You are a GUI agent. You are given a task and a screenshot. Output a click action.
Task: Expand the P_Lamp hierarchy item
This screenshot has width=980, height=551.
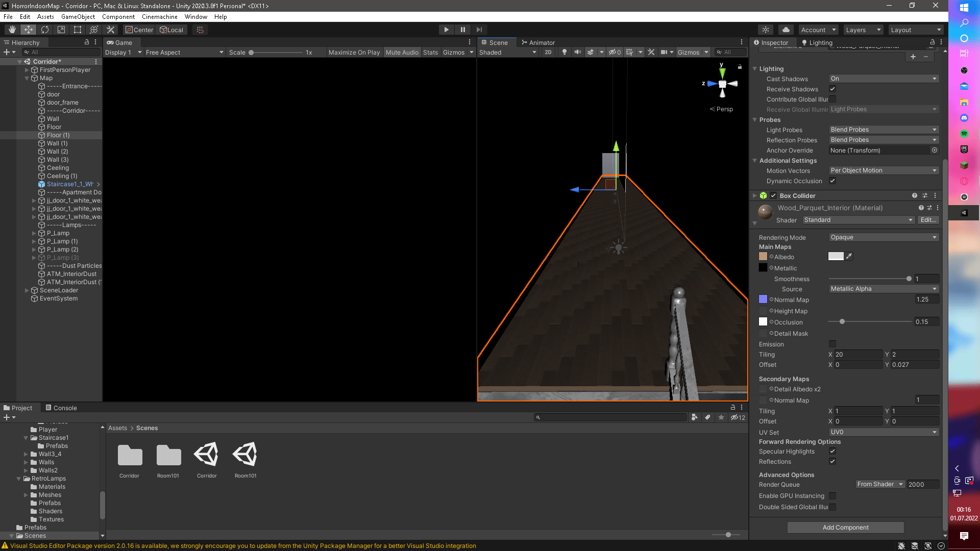(x=34, y=233)
